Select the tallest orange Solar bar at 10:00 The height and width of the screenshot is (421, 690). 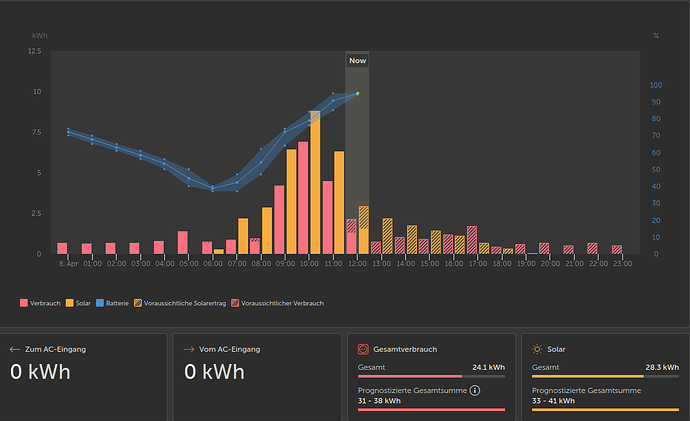(315, 183)
